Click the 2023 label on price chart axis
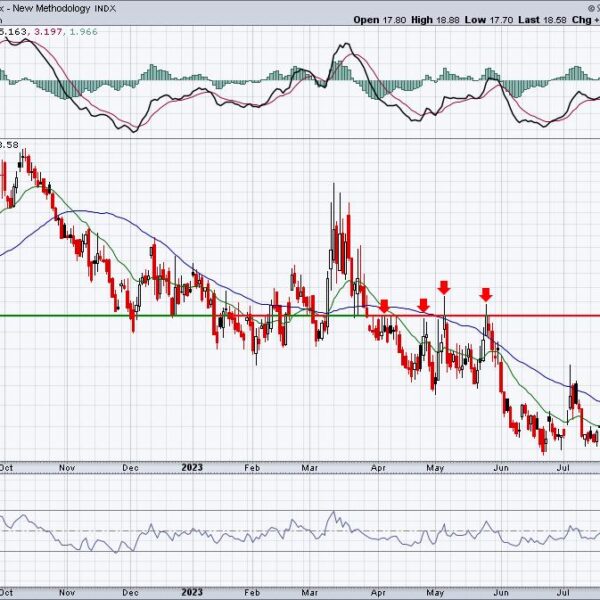 click(x=192, y=468)
